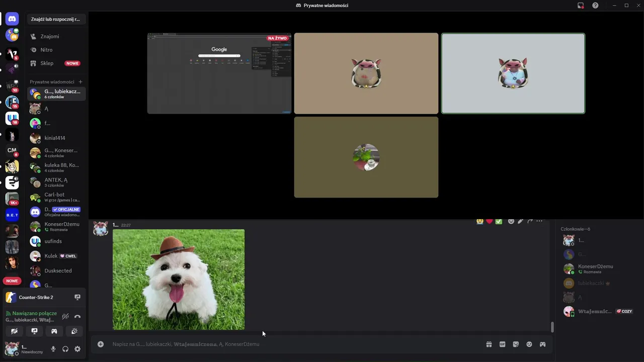Edit message pencil icon
This screenshot has height=362, width=644.
point(521,221)
